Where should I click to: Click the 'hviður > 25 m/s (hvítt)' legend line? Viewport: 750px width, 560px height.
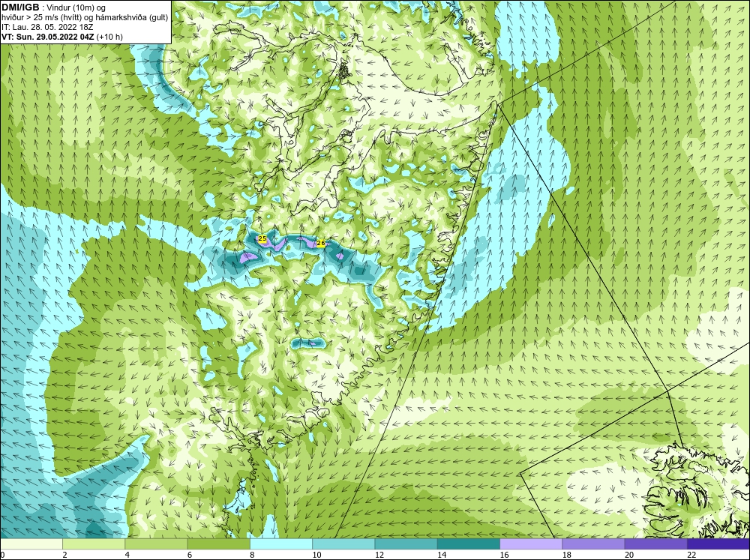85,17
